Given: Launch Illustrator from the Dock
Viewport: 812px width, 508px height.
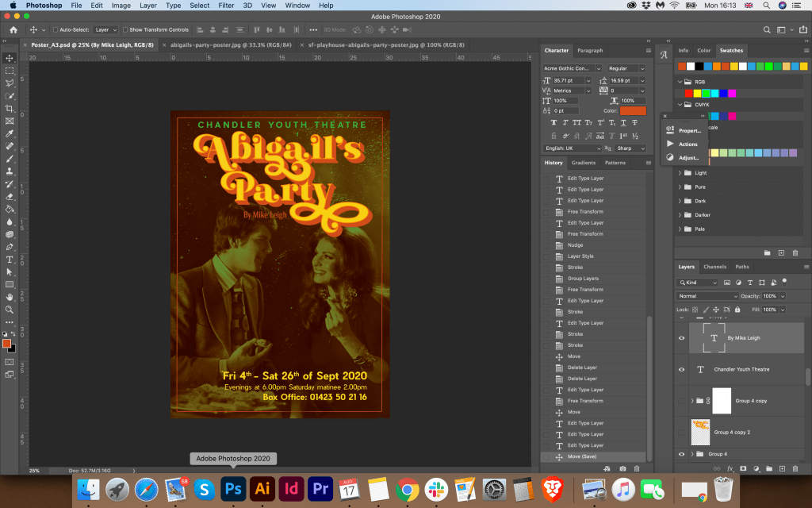Looking at the screenshot, I should click(x=261, y=488).
